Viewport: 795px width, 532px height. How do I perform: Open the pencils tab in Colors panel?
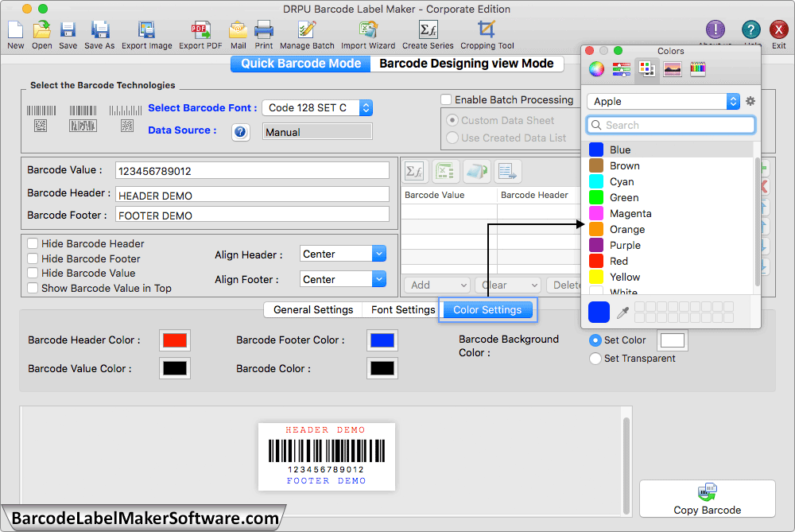pos(698,68)
